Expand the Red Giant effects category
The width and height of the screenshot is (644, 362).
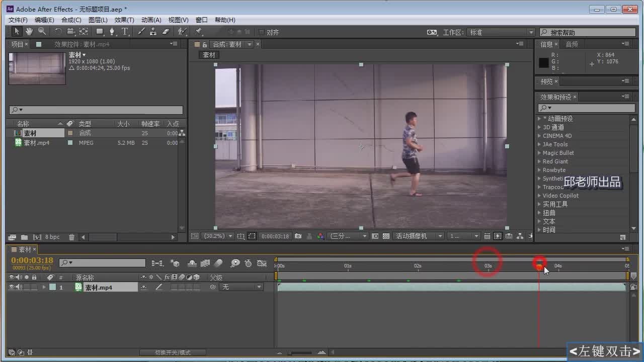coord(539,161)
